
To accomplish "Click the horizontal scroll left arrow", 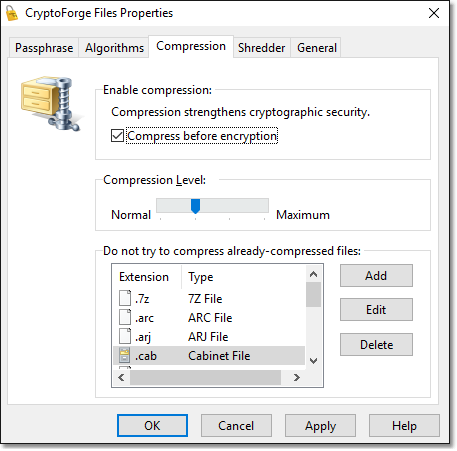I will [x=121, y=377].
